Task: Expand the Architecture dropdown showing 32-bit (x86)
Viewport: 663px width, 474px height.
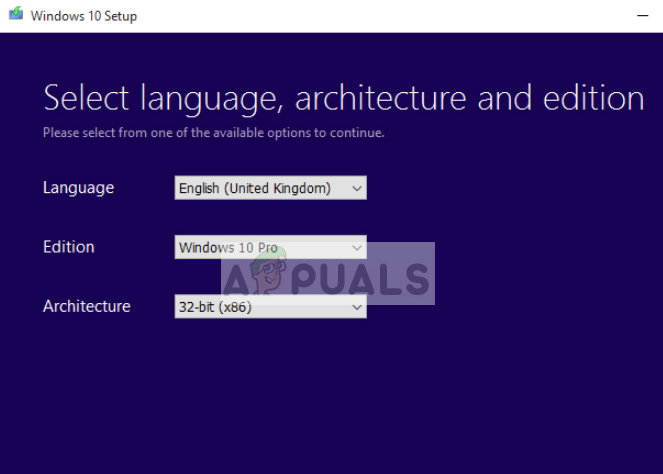Action: point(271,307)
